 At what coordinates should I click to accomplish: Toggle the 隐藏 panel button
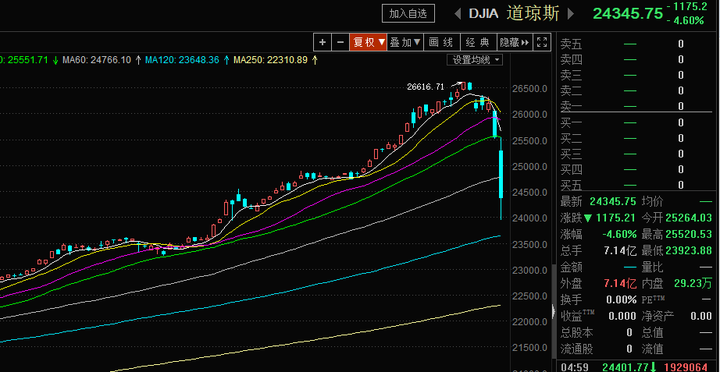click(x=515, y=42)
